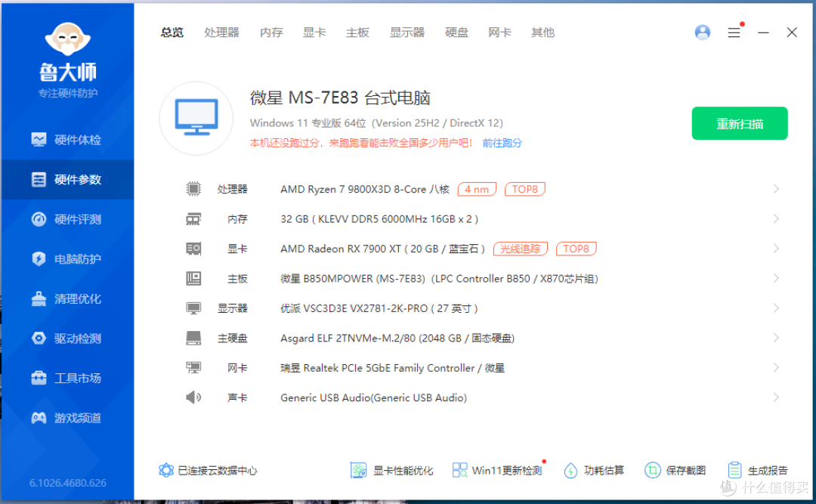
Task: Open 硬件评测 benchmark section
Action: 66,219
